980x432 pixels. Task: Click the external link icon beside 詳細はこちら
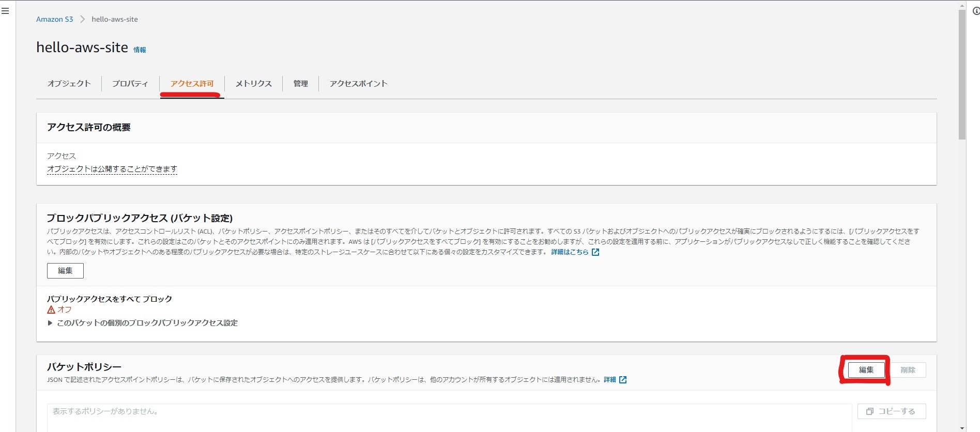[595, 252]
